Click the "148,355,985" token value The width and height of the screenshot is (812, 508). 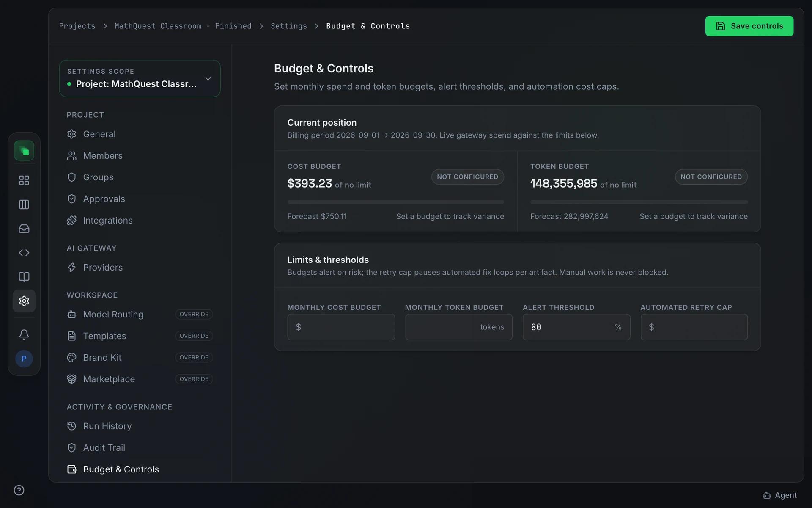click(564, 183)
